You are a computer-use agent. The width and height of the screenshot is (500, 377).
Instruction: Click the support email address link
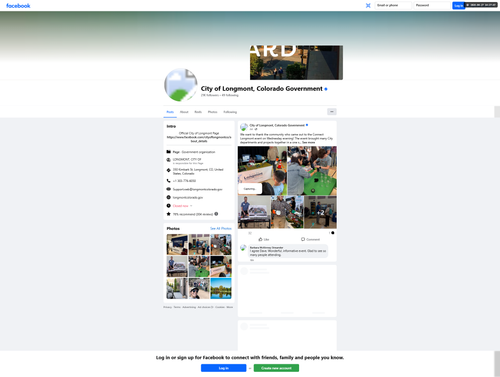[x=197, y=189]
